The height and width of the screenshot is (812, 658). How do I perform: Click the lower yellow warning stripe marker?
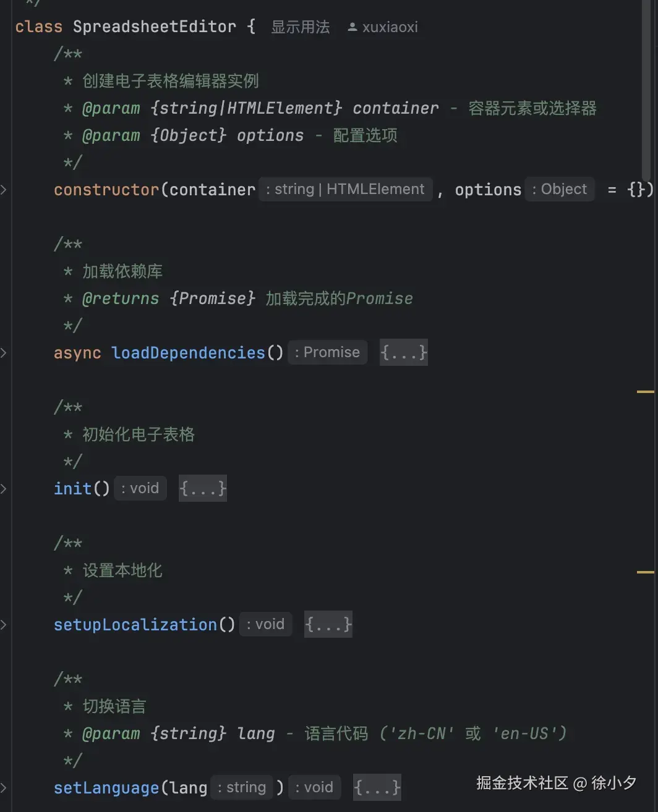coord(645,572)
